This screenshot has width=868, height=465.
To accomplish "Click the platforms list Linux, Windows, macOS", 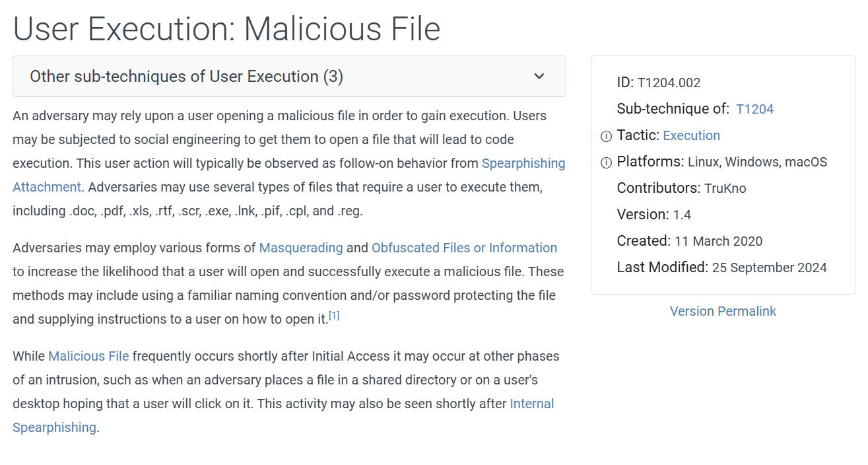I will tap(757, 162).
